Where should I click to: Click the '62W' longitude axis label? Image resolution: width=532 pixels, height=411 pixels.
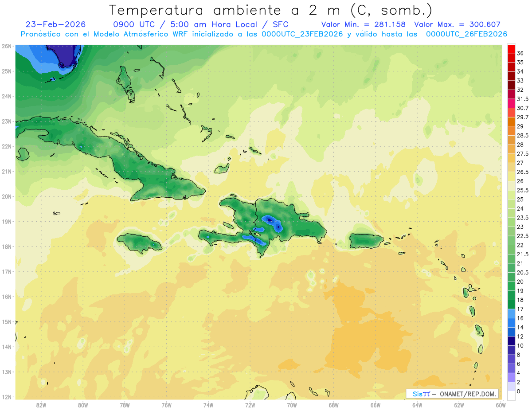point(459,405)
